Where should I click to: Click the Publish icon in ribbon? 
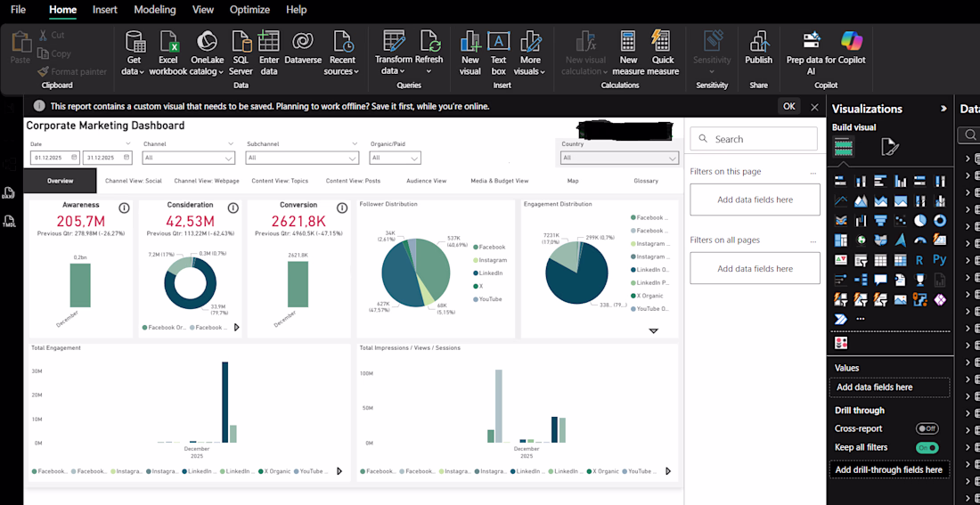759,43
